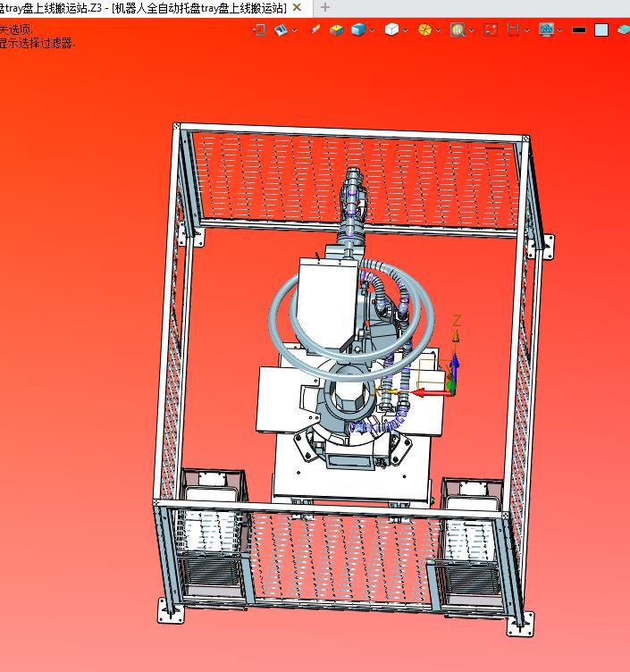Click the red square point-selection icon

(x=491, y=30)
